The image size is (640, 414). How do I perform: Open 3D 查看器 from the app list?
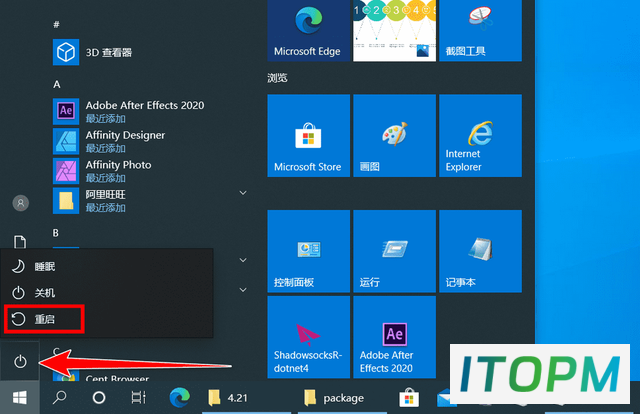(151, 52)
